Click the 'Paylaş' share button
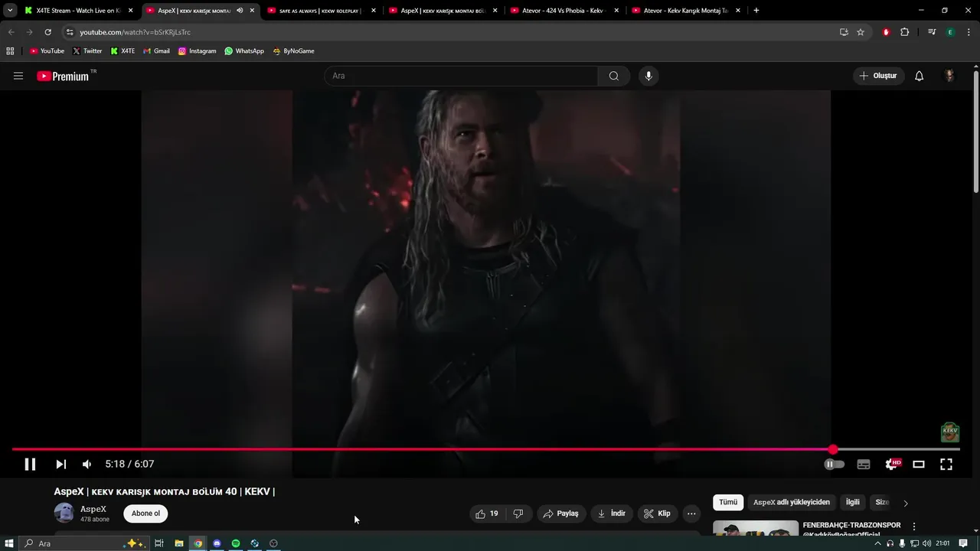The width and height of the screenshot is (980, 551). (560, 514)
